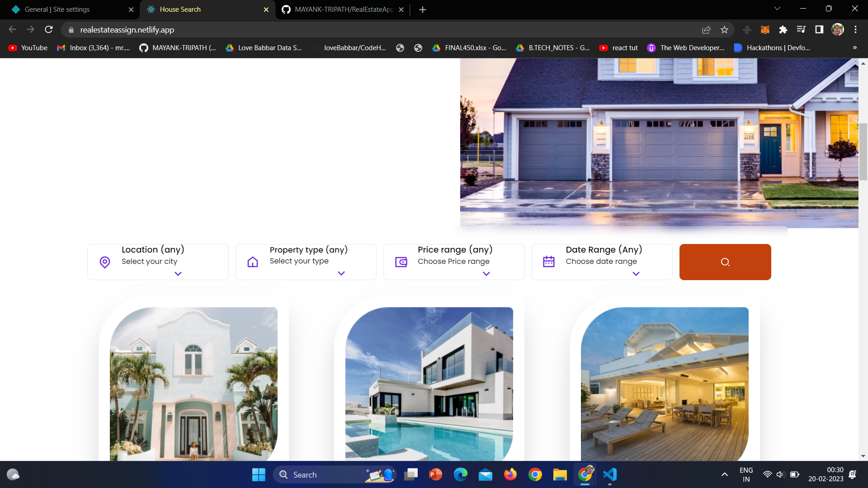
Task: Open the Choose date range dropdown
Action: coord(636,274)
